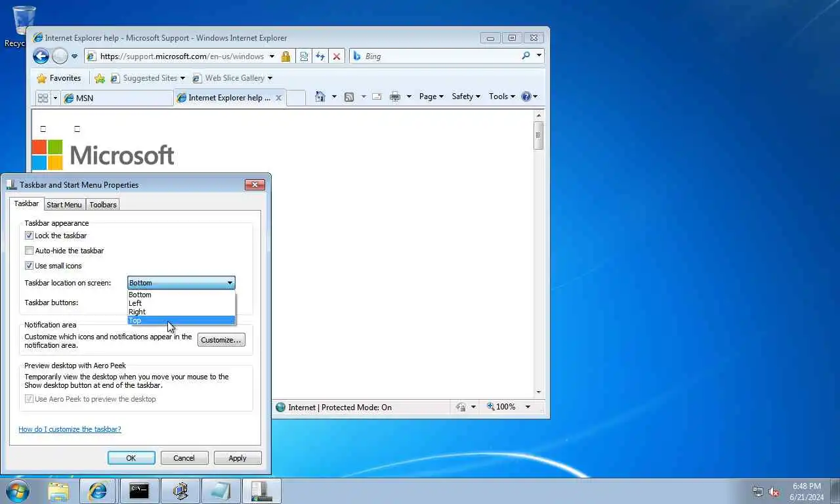Image resolution: width=840 pixels, height=504 pixels.
Task: Click the Refresh page icon
Action: [320, 56]
